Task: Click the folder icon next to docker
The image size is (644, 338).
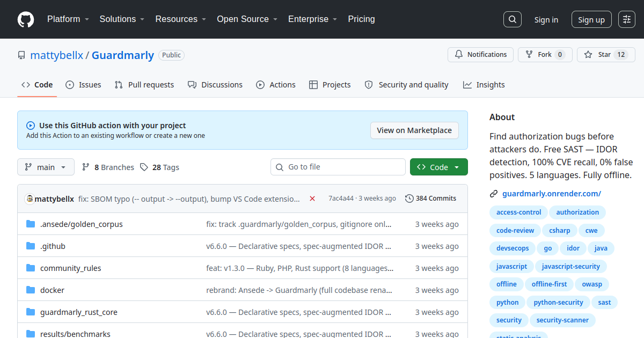Action: [31, 290]
